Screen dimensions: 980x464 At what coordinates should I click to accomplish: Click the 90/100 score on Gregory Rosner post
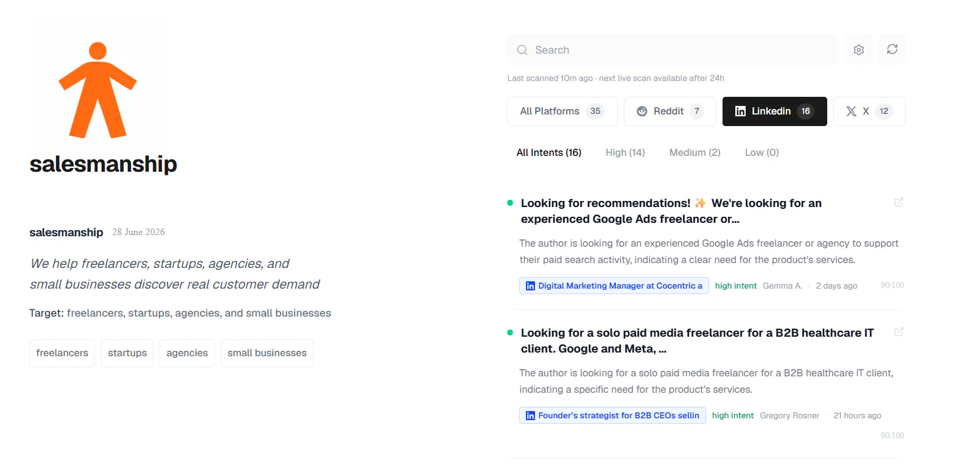click(x=892, y=435)
